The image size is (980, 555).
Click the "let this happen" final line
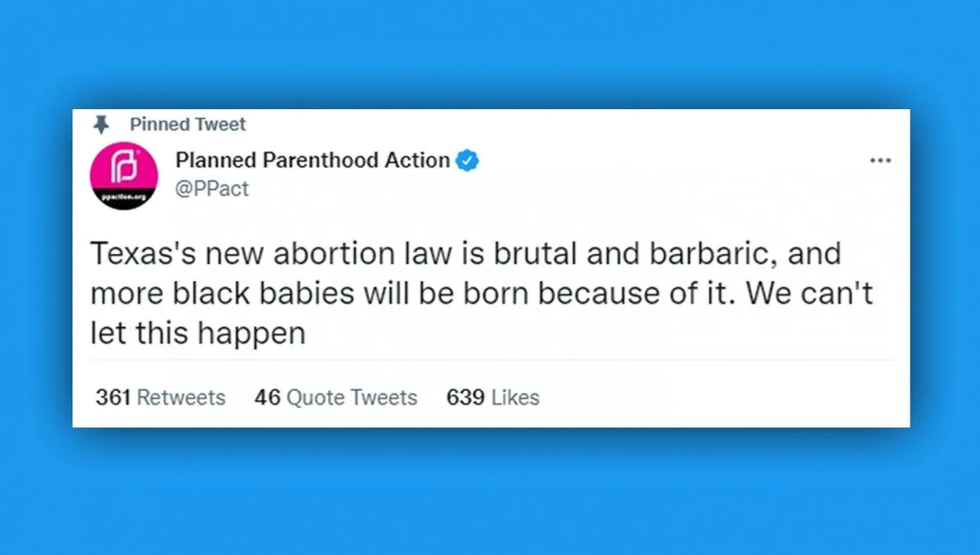(x=198, y=334)
